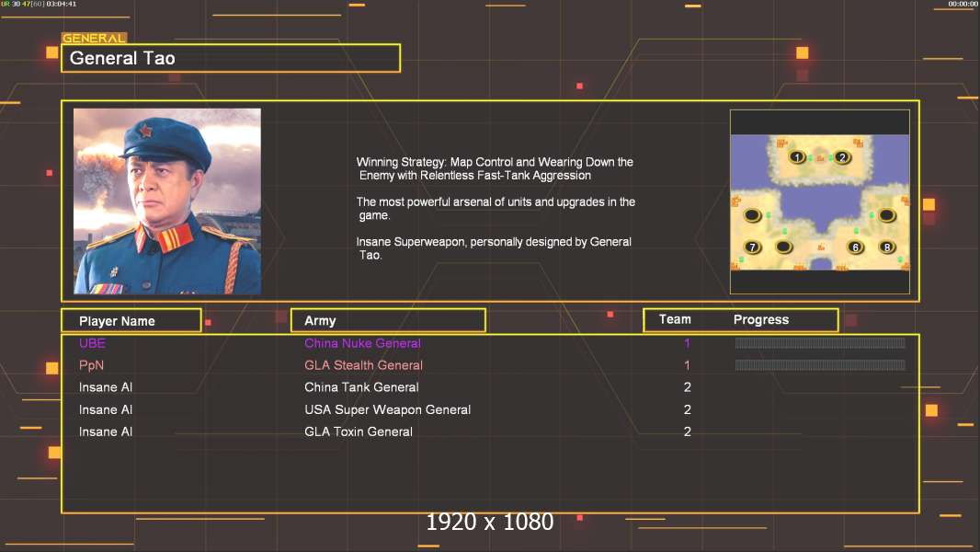Click UBE's loading progress bar
Viewport: 980px width, 552px height.
[820, 342]
